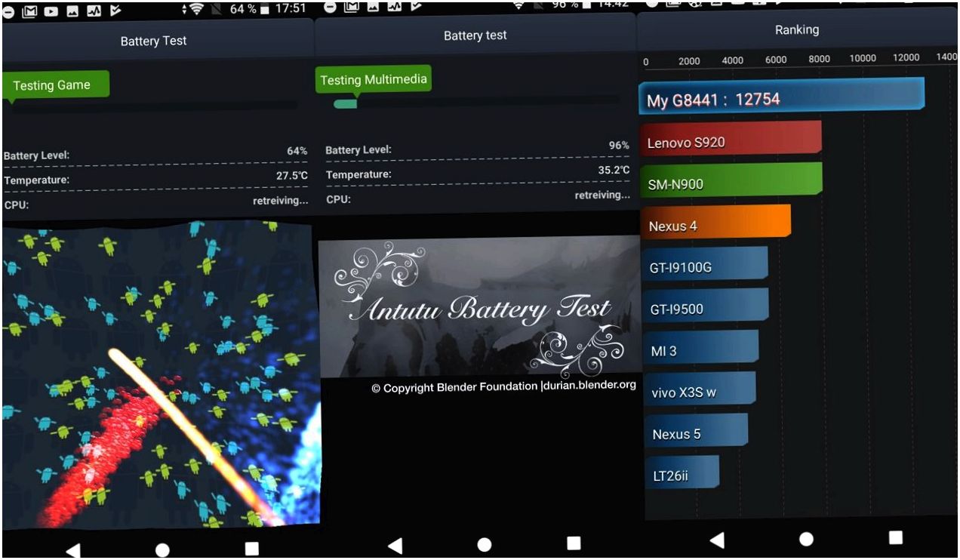Tap the Ranking title header
The image size is (960, 560).
(797, 30)
